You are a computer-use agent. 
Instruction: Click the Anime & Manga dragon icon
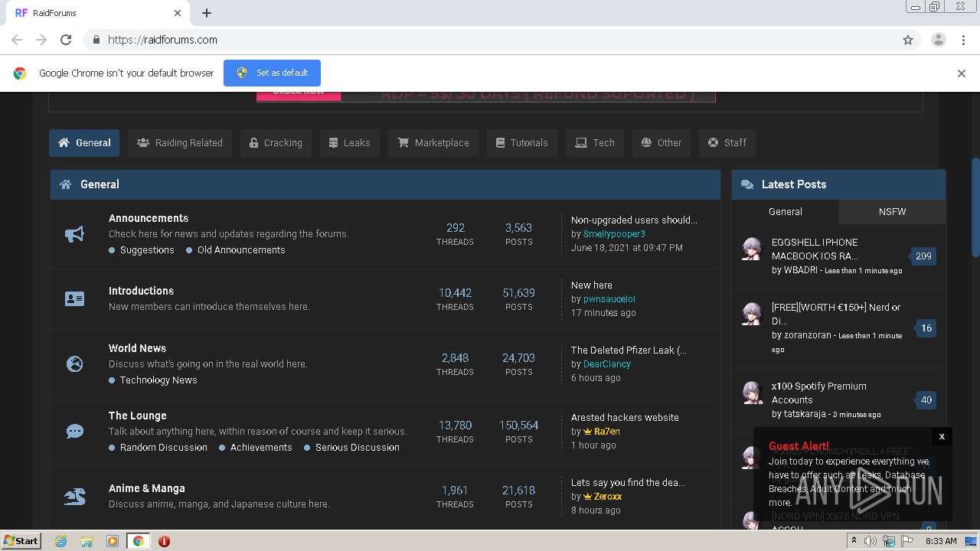point(74,497)
